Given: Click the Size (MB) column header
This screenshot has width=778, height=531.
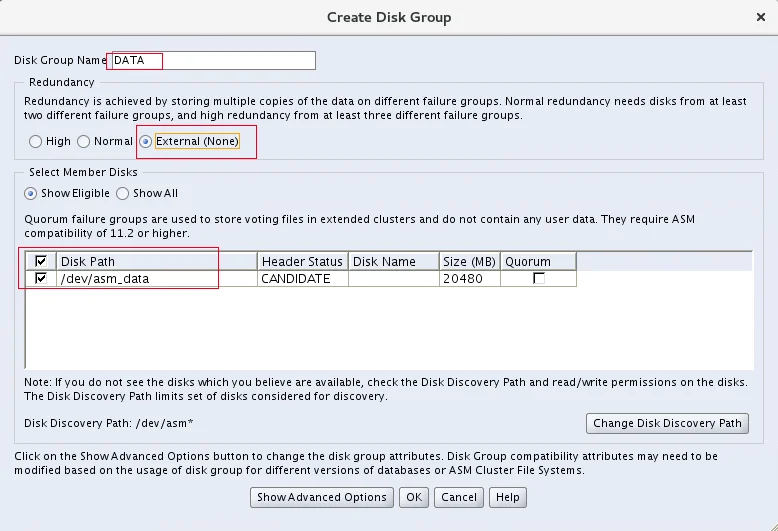Looking at the screenshot, I should pyautogui.click(x=470, y=262).
